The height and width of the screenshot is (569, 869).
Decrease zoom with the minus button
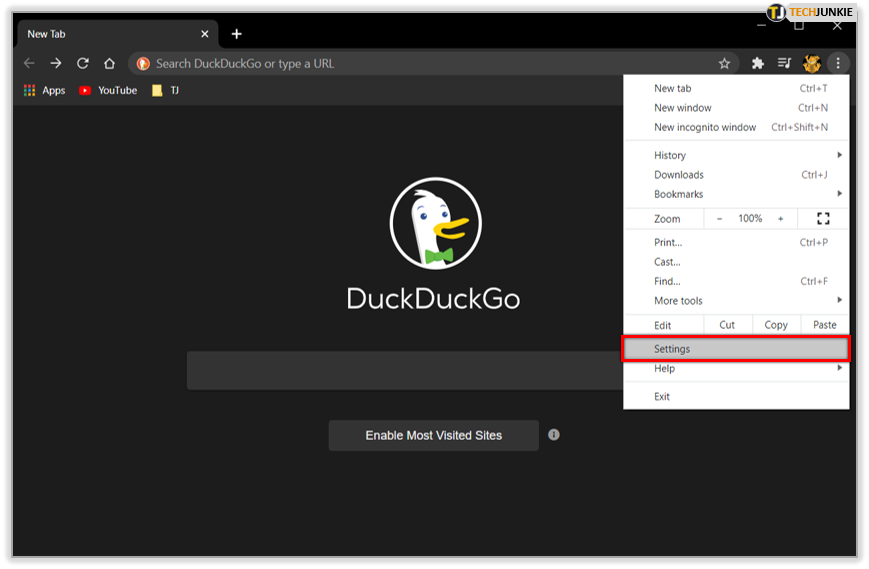tap(719, 219)
